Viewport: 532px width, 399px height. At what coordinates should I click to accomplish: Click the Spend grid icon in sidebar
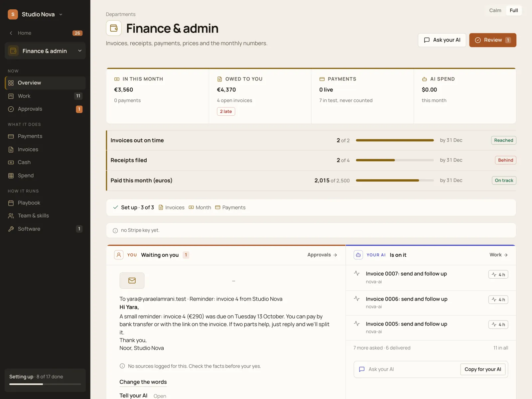(11, 176)
